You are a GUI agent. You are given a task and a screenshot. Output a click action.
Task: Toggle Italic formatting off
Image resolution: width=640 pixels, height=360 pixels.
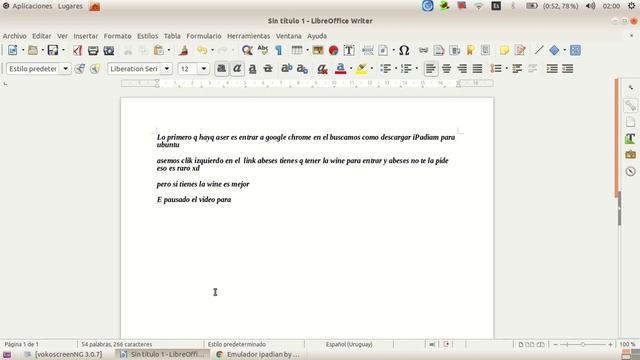pyautogui.click(x=237, y=69)
